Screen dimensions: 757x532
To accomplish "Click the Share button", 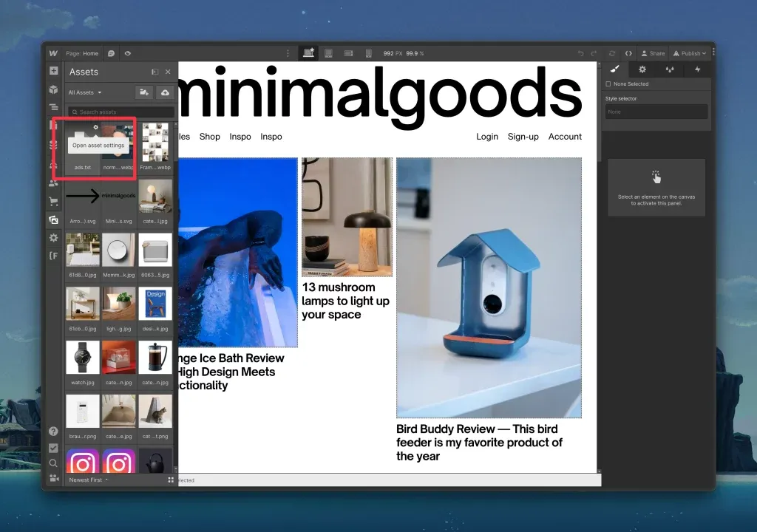I will click(x=653, y=54).
